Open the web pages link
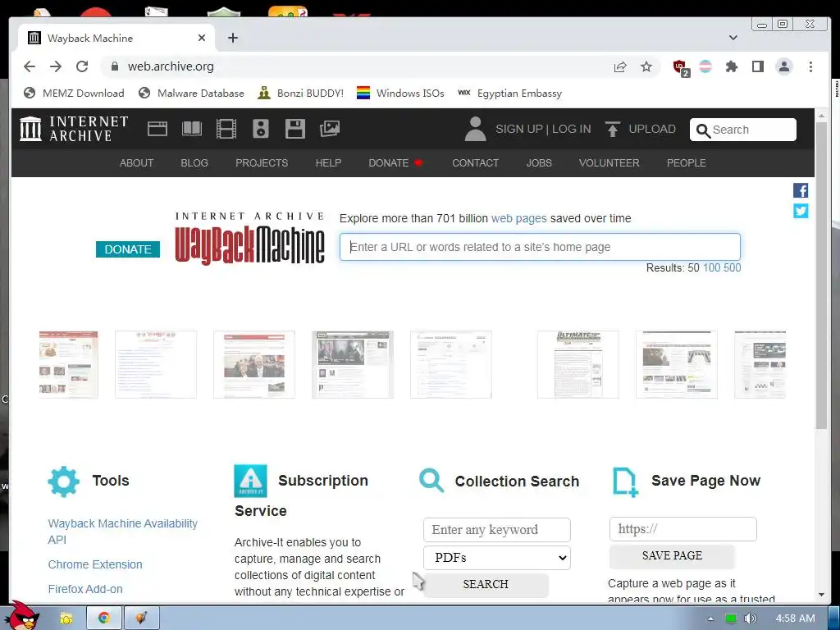 click(x=518, y=218)
